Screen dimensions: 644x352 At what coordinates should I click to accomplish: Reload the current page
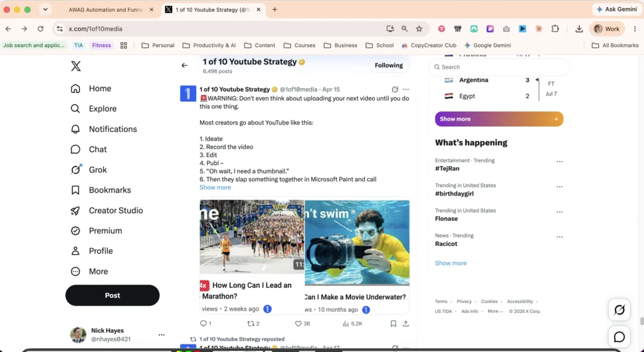(x=40, y=29)
